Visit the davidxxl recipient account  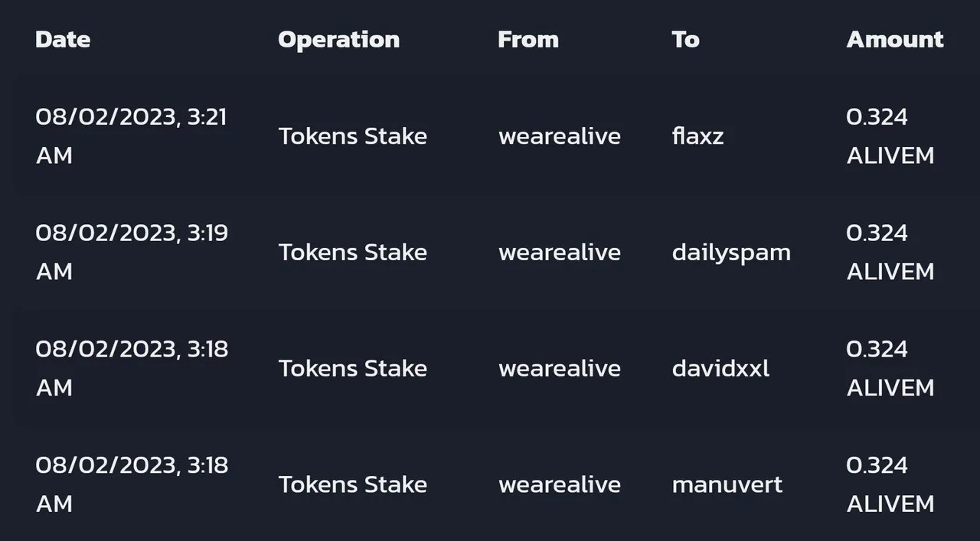click(720, 369)
